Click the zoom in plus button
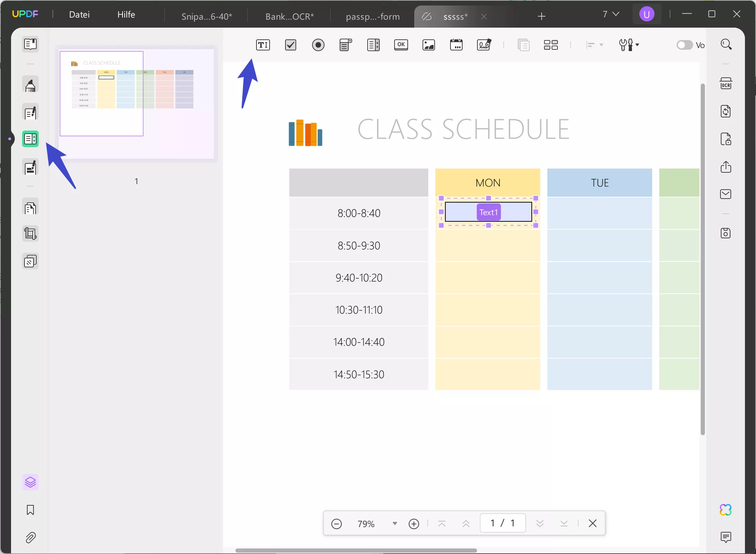This screenshot has height=554, width=756. point(414,524)
